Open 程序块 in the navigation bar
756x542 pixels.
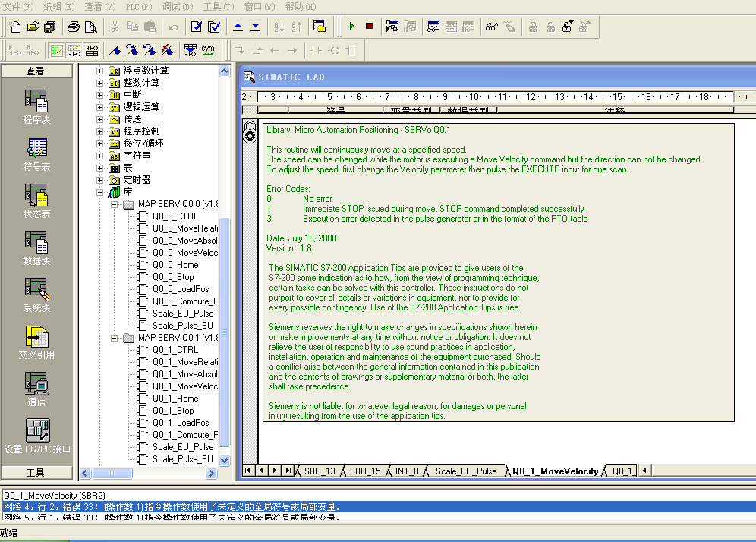pos(36,107)
